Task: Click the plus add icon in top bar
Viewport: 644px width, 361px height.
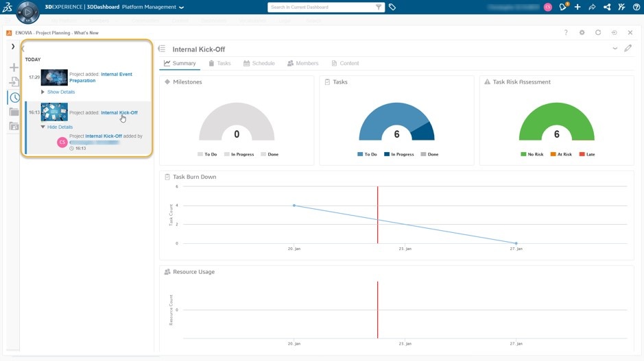Action: click(577, 7)
